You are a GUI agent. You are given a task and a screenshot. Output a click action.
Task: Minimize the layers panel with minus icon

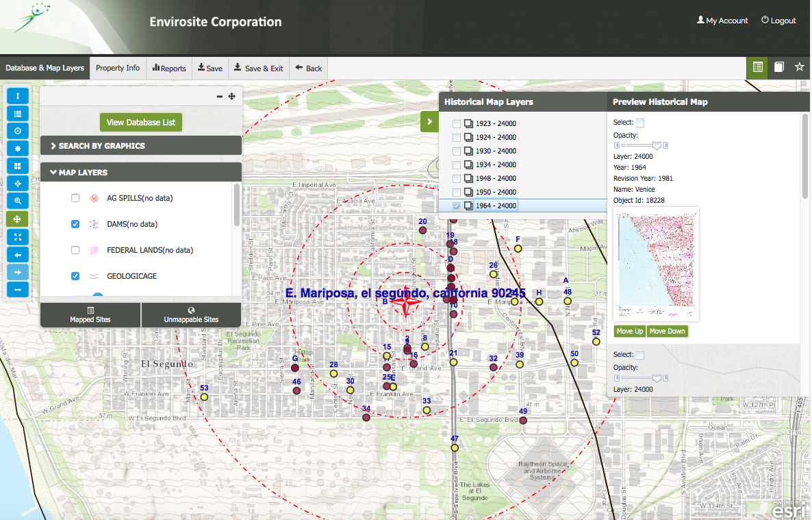[x=220, y=97]
